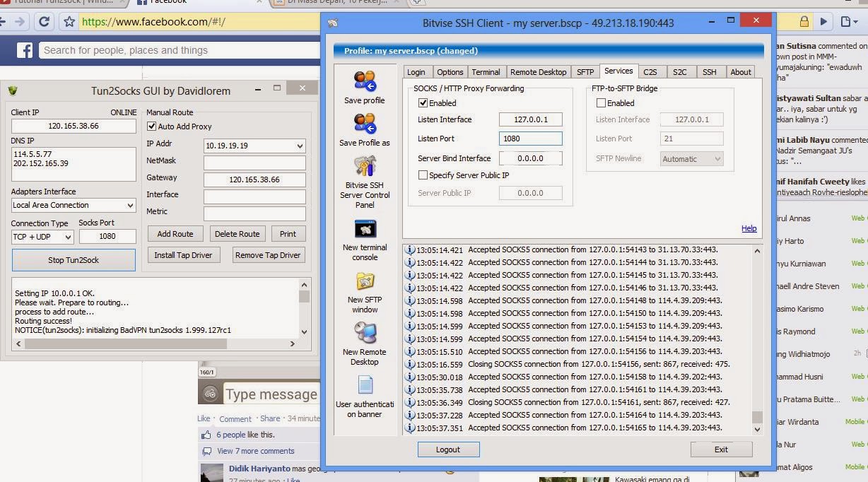
Task: Click bookmark star icon in address bar
Action: coord(69,22)
